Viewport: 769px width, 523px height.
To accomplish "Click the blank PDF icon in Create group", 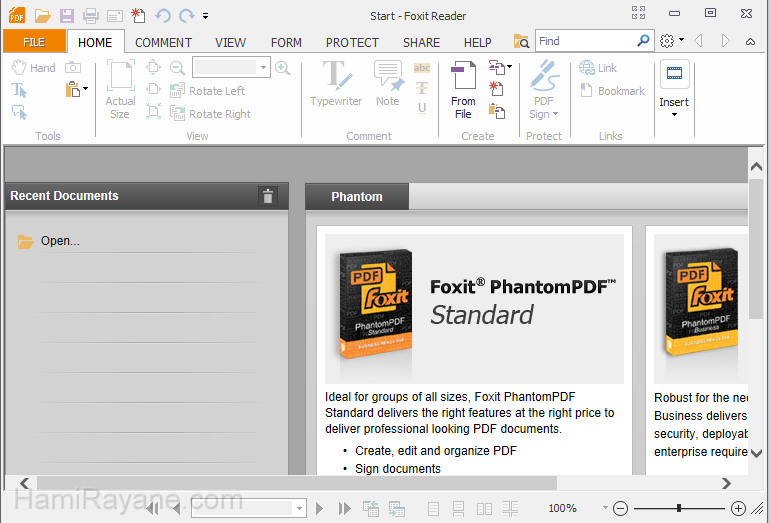I will coord(496,89).
